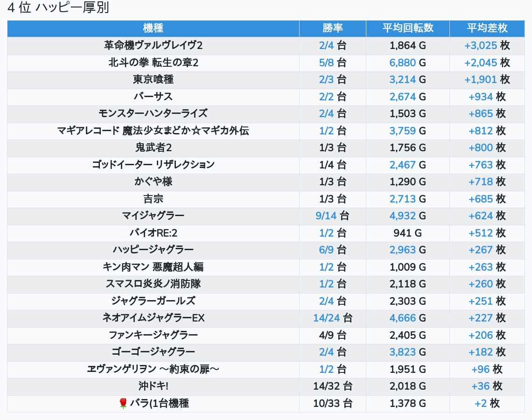Click the +934 difference value for バーサス
Screen dimensions: 532x420
(481, 97)
